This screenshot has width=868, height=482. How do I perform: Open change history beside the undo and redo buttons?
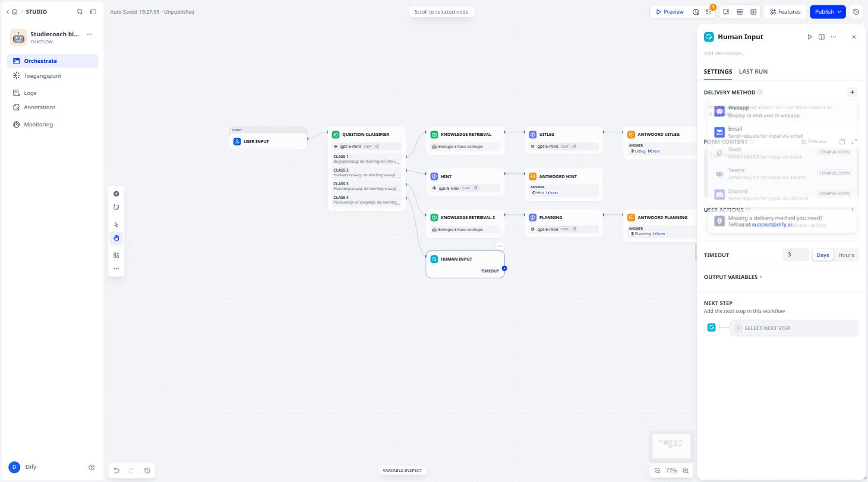(147, 471)
